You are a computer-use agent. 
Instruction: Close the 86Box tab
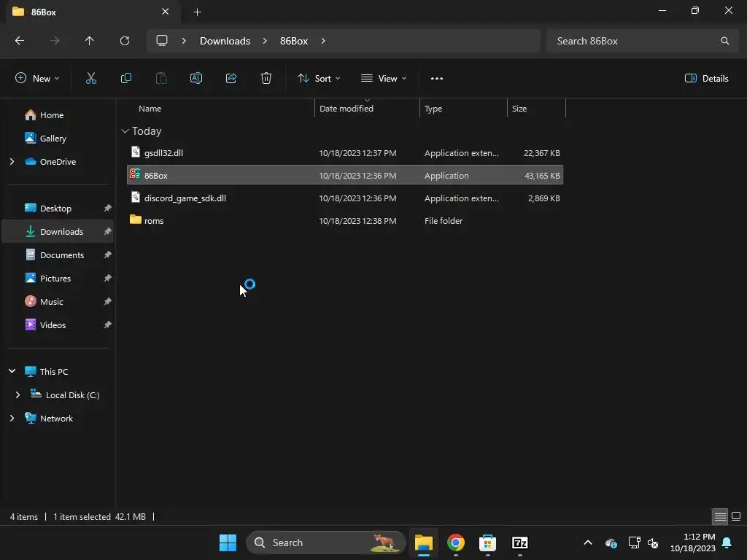point(166,12)
